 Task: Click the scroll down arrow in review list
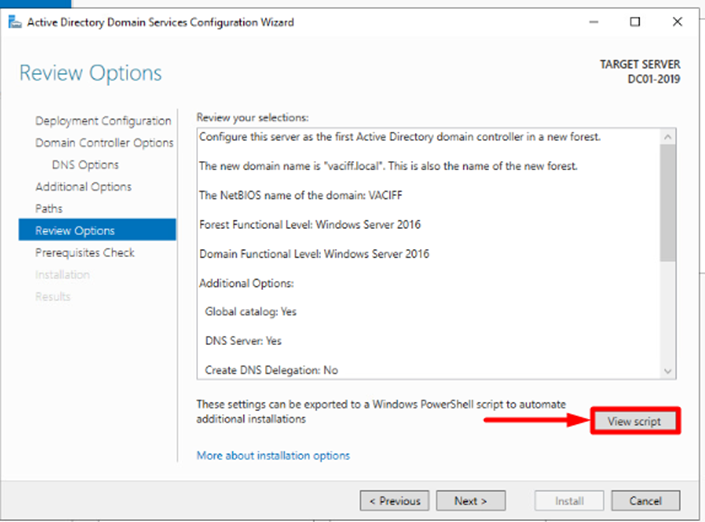point(669,370)
